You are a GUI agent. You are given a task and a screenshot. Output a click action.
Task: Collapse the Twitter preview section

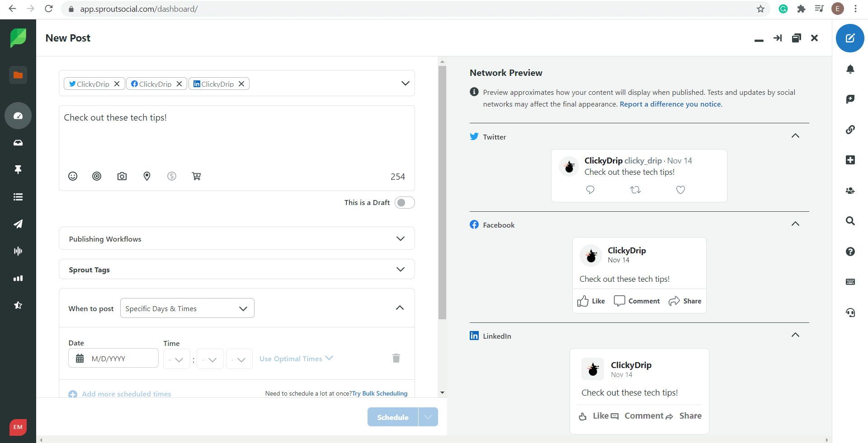coord(795,136)
